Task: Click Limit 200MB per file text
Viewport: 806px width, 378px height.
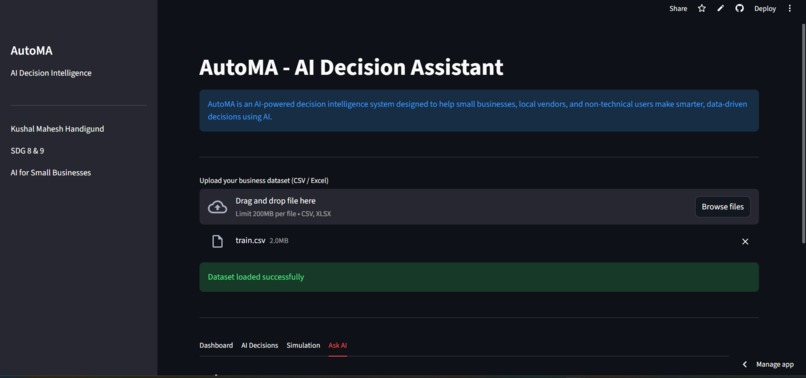Action: point(283,213)
